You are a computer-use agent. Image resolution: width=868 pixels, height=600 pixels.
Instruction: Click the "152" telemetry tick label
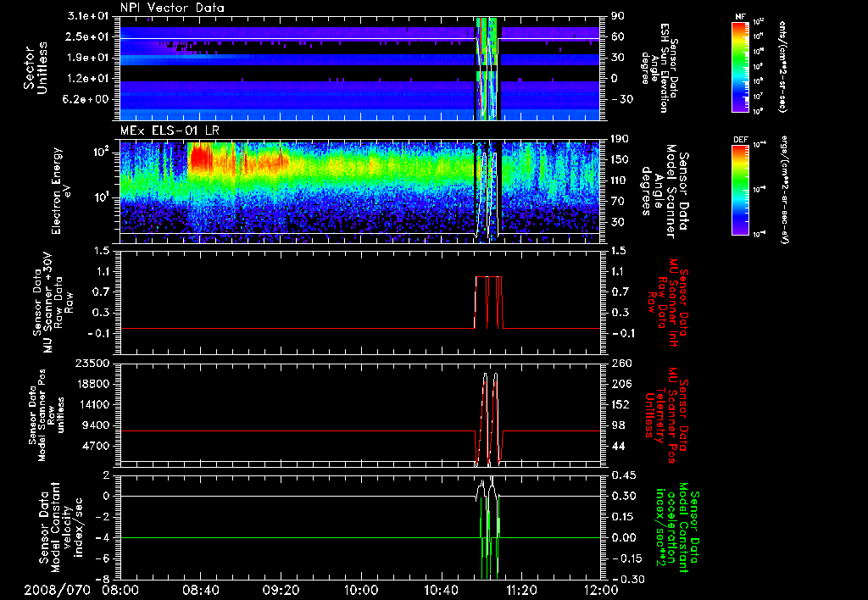[620, 404]
